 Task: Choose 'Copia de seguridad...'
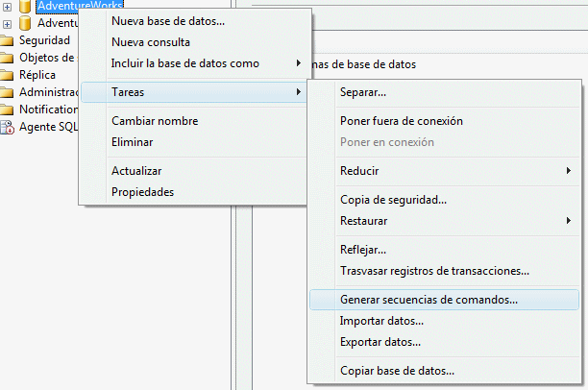point(445,200)
